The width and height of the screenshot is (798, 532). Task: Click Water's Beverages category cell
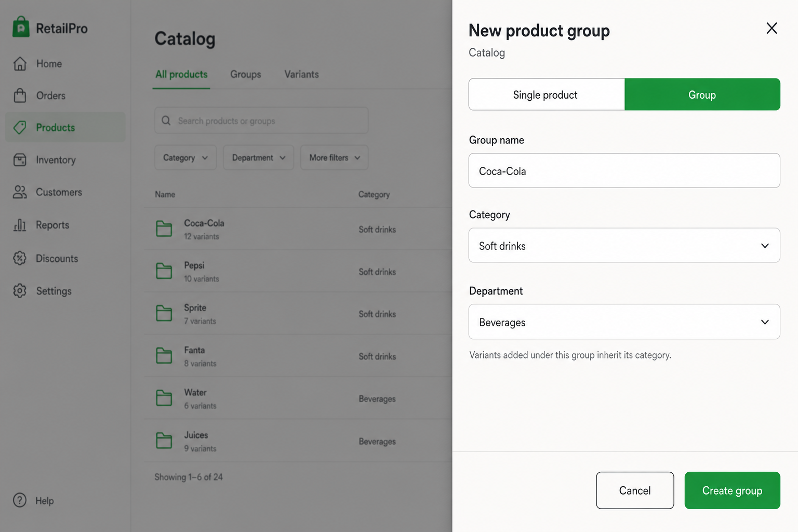click(377, 398)
